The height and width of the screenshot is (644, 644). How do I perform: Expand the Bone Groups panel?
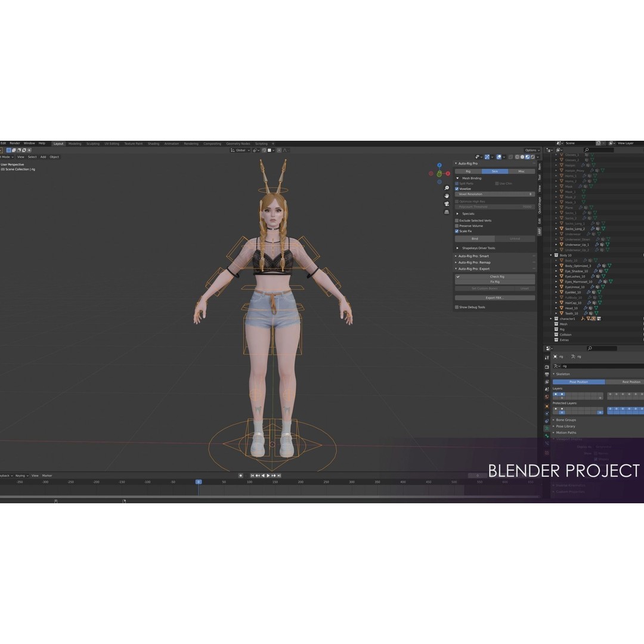point(553,420)
